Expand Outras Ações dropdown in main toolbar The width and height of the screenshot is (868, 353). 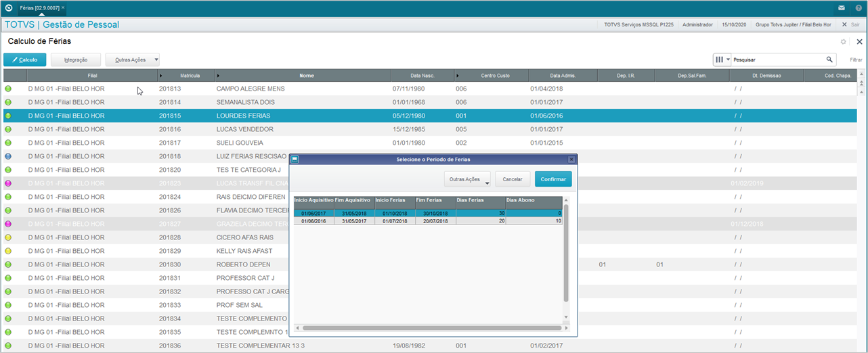(x=133, y=60)
